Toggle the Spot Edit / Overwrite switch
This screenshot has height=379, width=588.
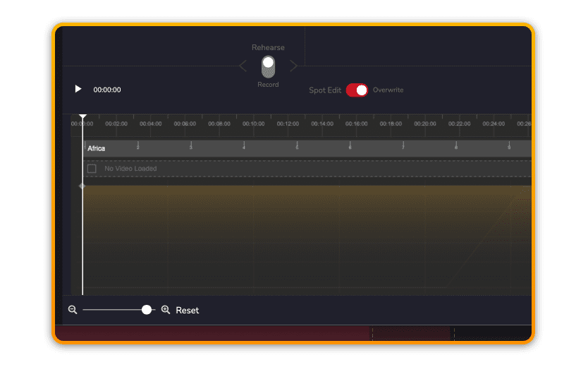pos(357,90)
